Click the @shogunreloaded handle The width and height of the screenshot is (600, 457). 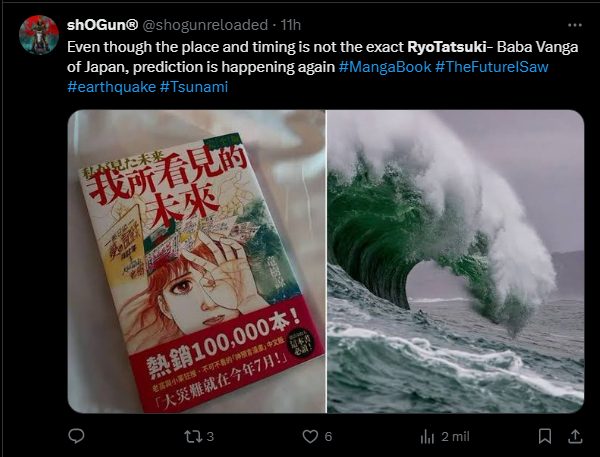click(205, 25)
